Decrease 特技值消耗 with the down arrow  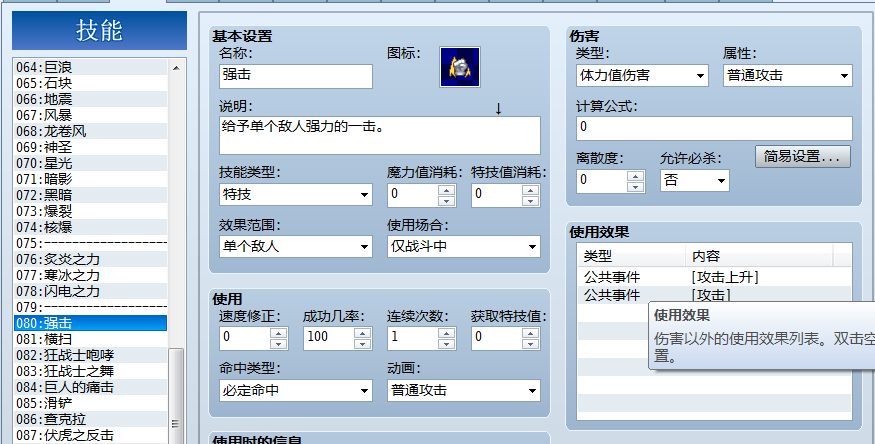click(531, 200)
